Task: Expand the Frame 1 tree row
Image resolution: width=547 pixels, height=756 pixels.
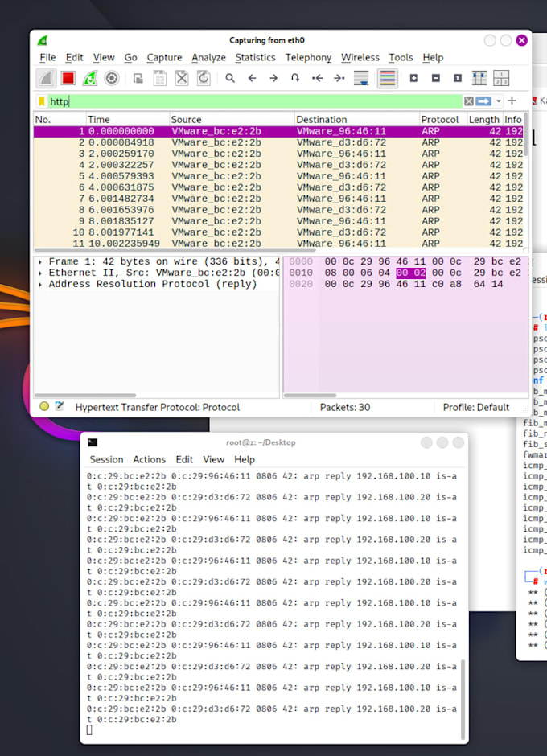Action: click(40, 262)
